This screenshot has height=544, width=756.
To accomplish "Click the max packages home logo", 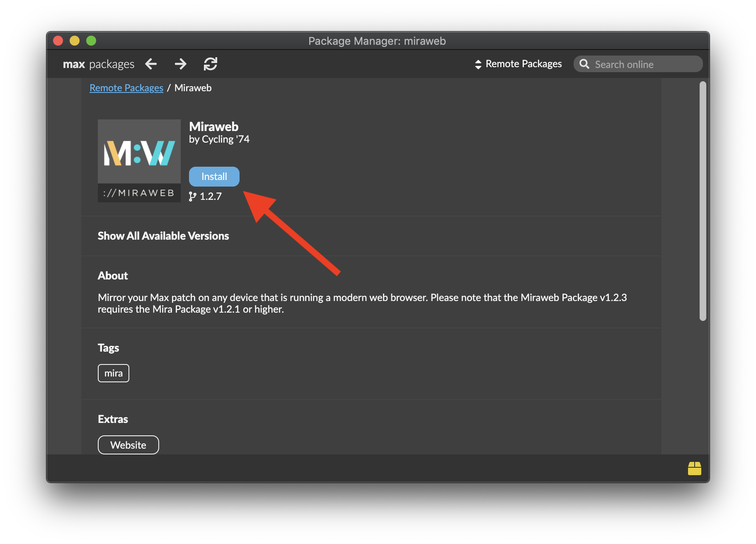I will [99, 64].
